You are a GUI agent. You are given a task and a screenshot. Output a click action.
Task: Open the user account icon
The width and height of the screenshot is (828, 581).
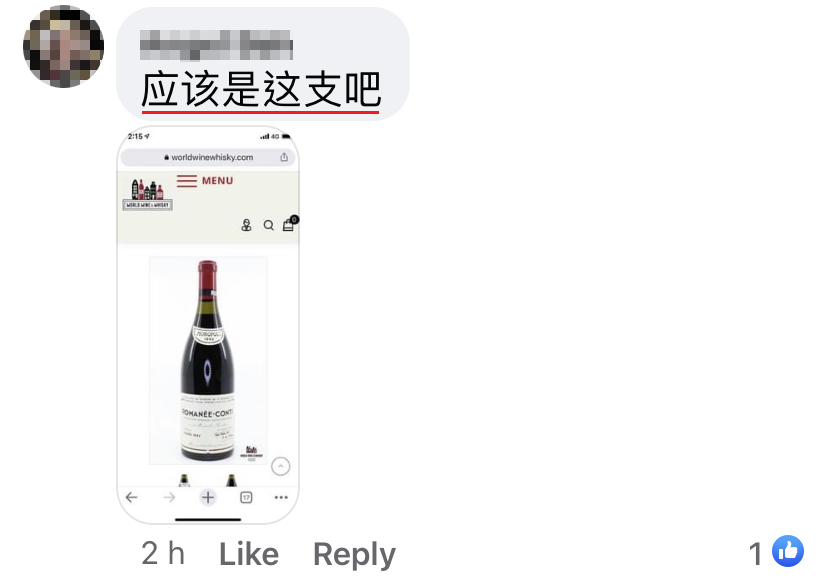click(x=246, y=226)
